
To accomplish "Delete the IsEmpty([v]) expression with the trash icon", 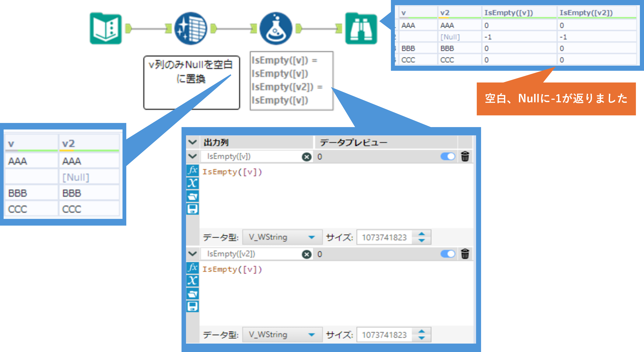I will pyautogui.click(x=465, y=157).
